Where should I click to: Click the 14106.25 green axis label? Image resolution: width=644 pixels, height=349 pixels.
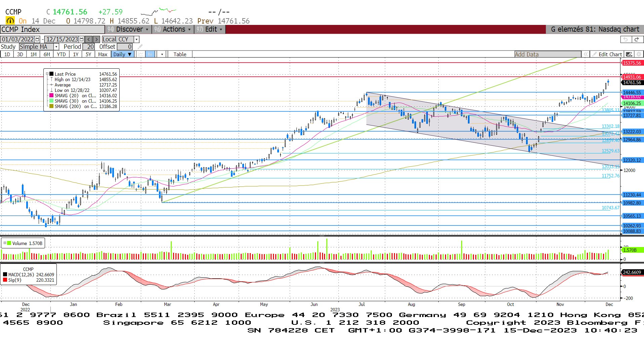[x=632, y=103]
